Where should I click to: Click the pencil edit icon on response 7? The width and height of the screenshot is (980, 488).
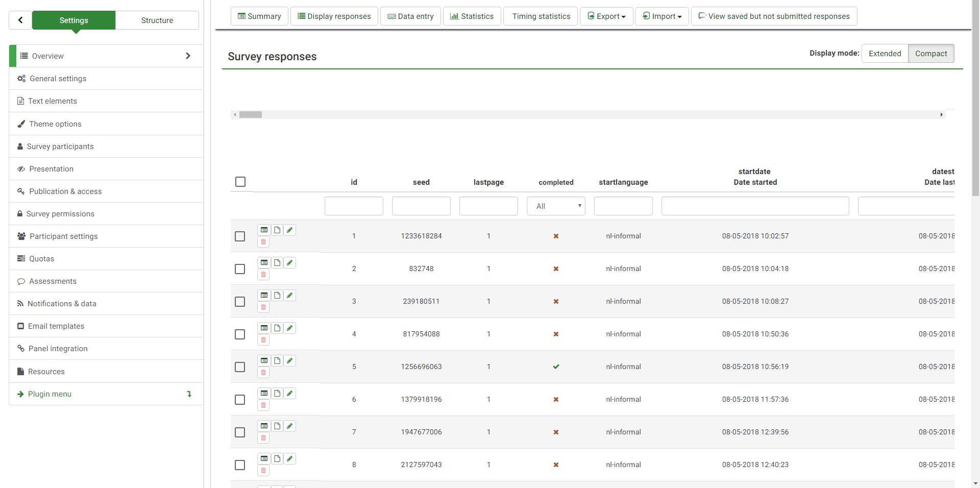tap(289, 426)
